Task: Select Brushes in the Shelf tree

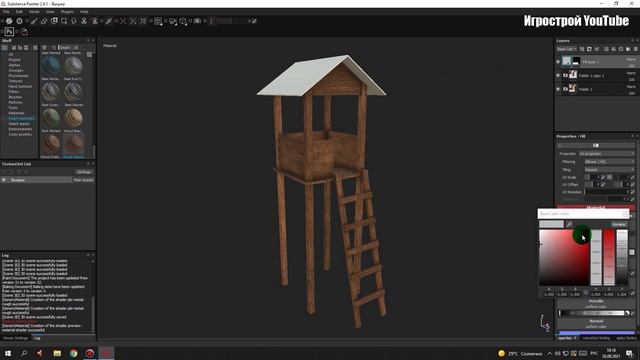Action: pos(16,97)
